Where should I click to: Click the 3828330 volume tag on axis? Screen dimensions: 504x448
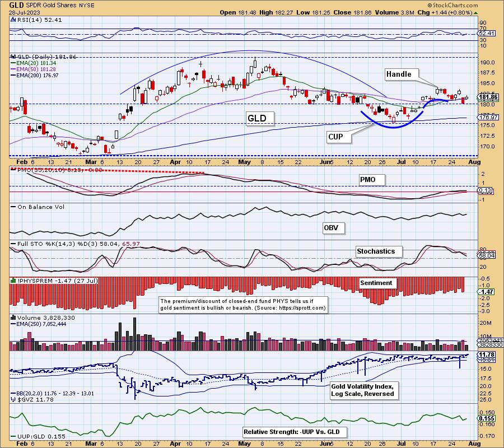(491, 344)
